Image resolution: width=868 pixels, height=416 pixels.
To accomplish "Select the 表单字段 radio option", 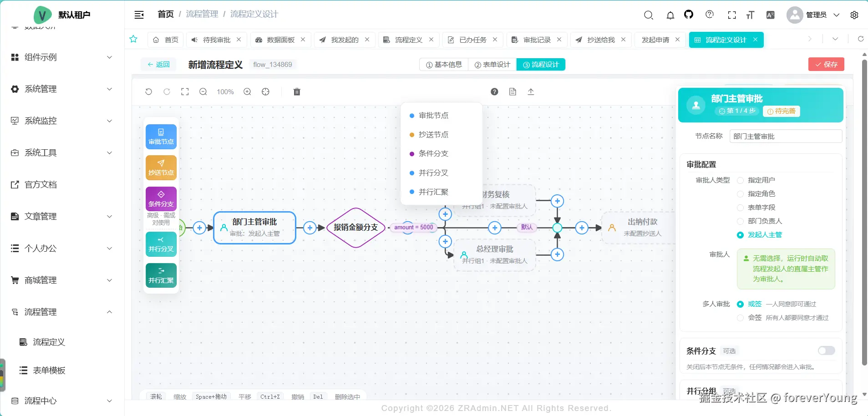I will (740, 208).
